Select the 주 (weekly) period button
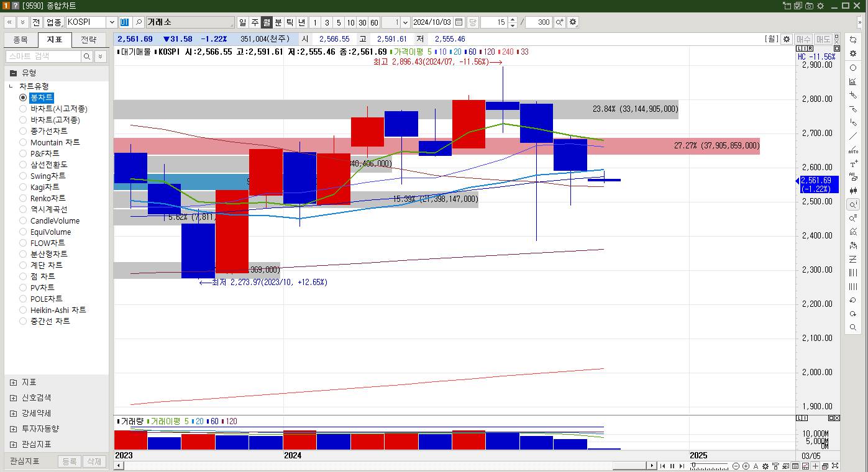The image size is (868, 472). [x=255, y=22]
